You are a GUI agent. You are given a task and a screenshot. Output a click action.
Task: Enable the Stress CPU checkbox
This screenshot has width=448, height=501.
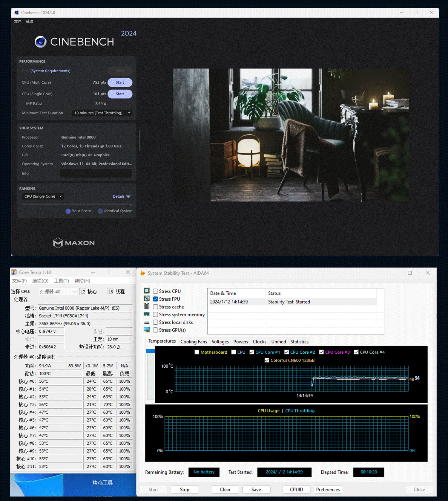pos(156,291)
